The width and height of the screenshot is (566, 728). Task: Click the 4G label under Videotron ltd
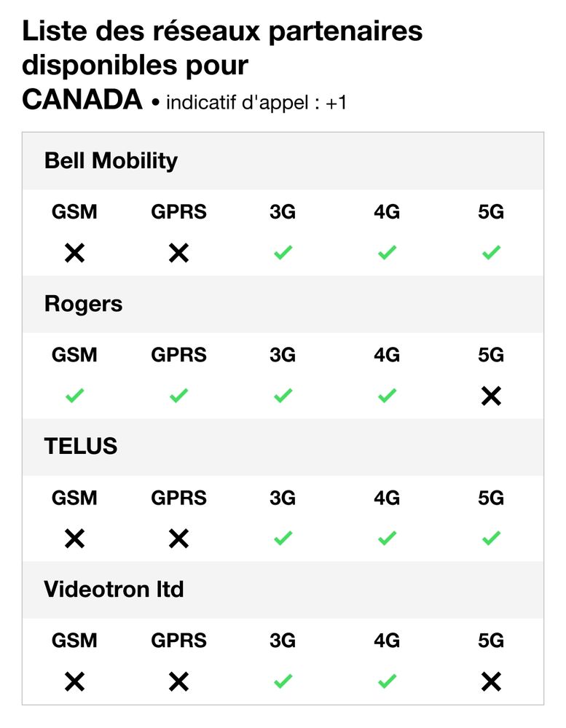[x=387, y=641]
